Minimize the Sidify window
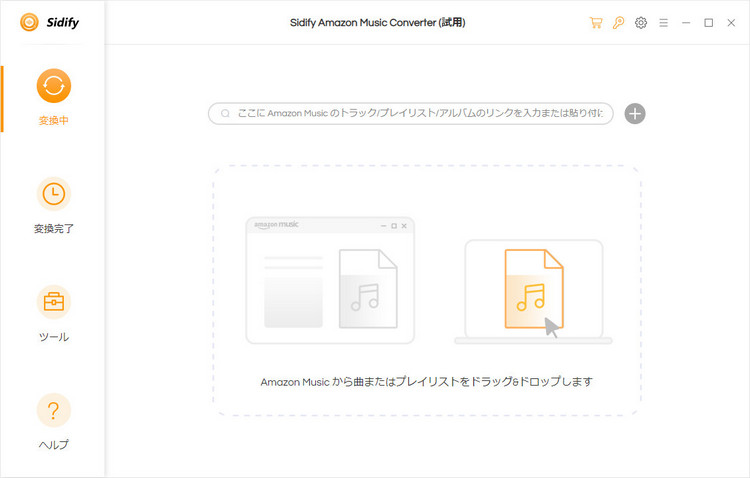750x478 pixels. tap(686, 22)
